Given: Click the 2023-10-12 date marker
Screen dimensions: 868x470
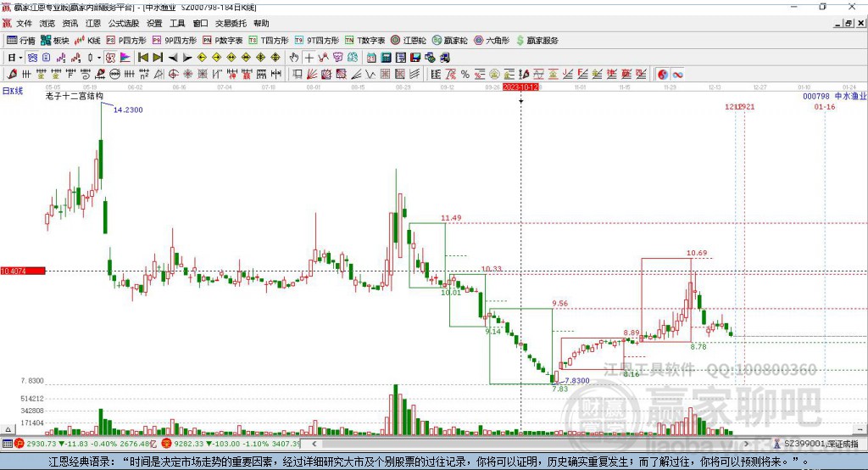Looking at the screenshot, I should coord(521,87).
